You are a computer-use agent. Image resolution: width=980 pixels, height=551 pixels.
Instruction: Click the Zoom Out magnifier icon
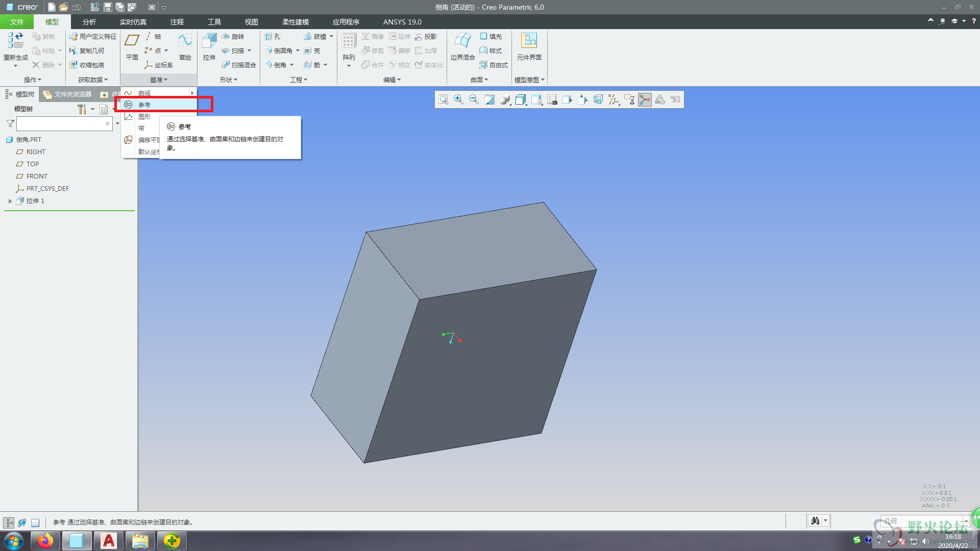(x=474, y=99)
